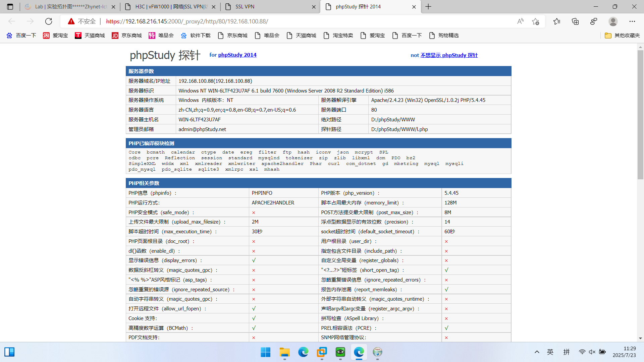Click the PHP相关参数 section header
The width and height of the screenshot is (644, 362).
pyautogui.click(x=319, y=183)
